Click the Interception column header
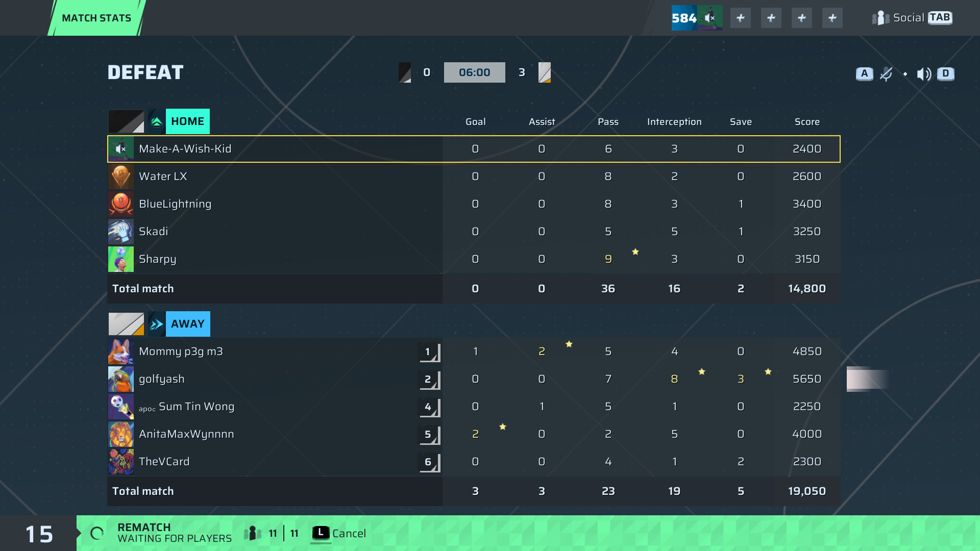 click(674, 122)
